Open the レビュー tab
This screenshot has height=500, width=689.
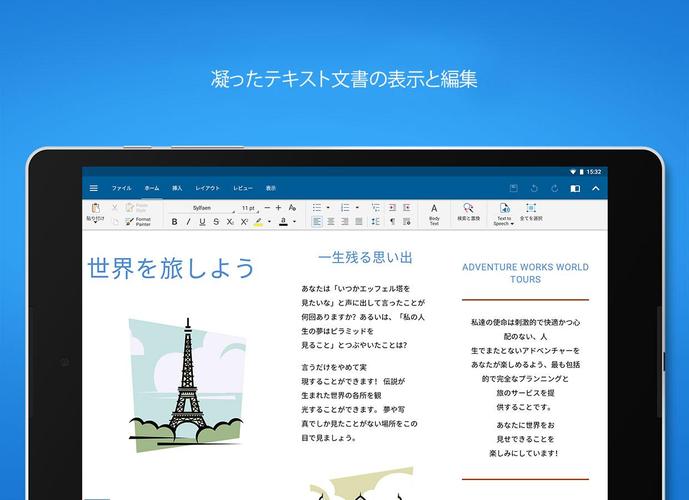243,188
